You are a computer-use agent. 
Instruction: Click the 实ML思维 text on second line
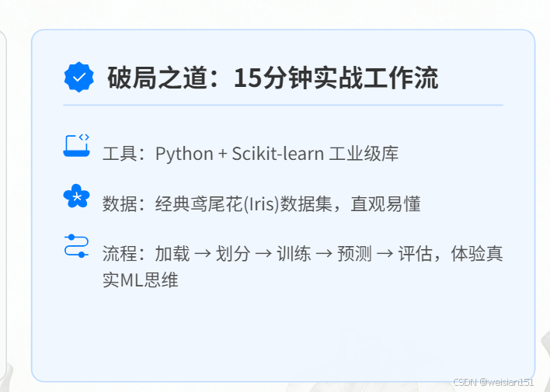click(141, 279)
